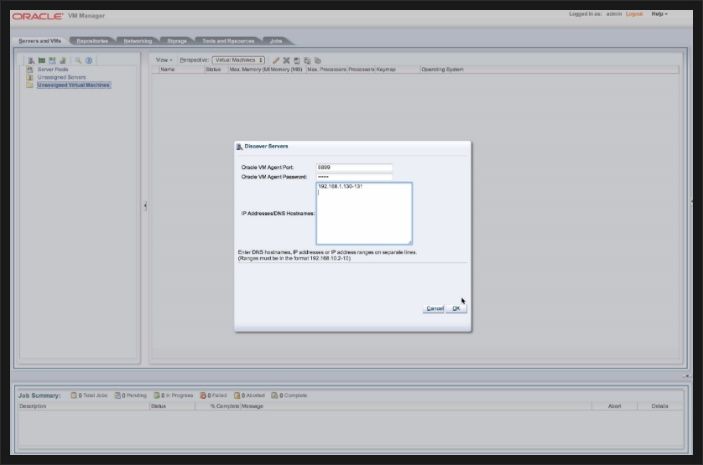
Task: Switch to the Servers and VMs tab
Action: tap(40, 41)
